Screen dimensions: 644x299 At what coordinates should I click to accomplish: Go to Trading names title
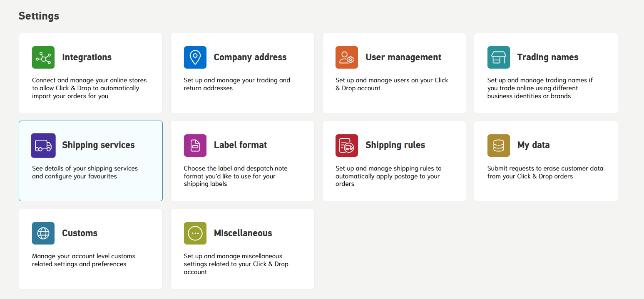pos(547,57)
